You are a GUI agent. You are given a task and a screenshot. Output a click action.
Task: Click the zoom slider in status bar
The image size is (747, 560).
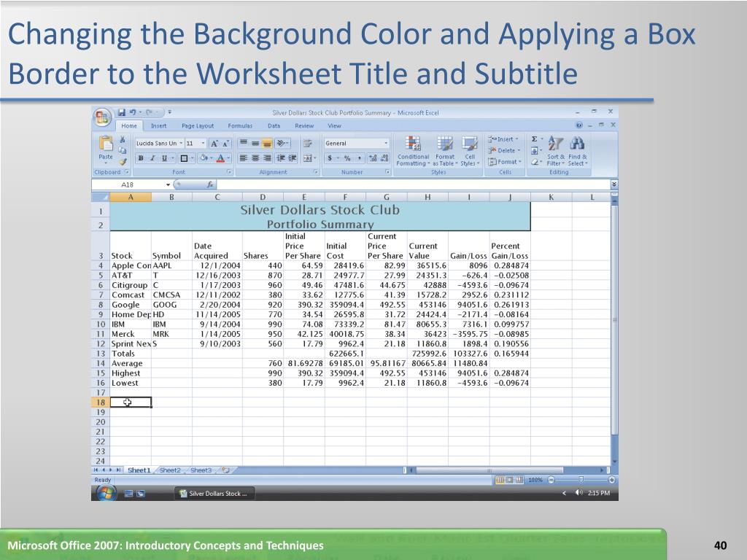tap(581, 480)
